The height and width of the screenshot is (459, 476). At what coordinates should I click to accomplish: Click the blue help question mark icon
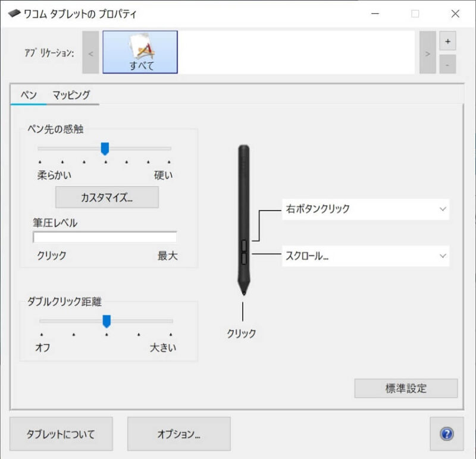click(447, 433)
